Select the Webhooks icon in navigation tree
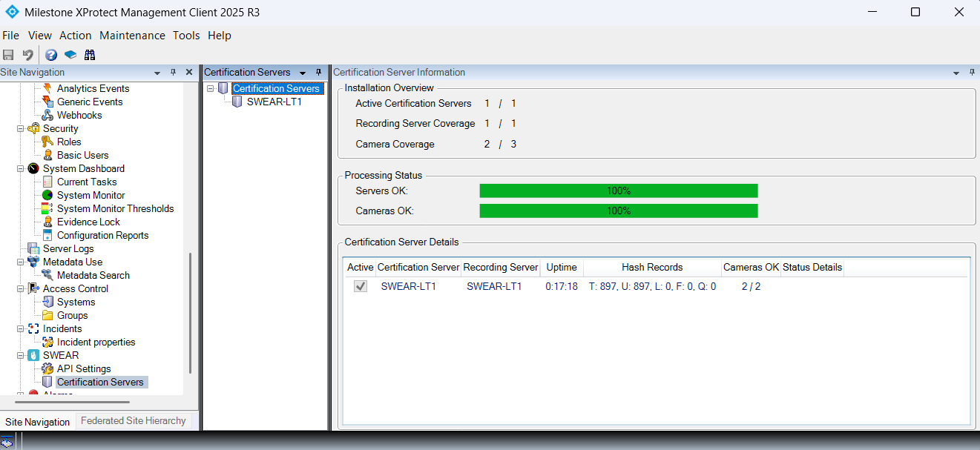This screenshot has width=980, height=450. (x=47, y=115)
